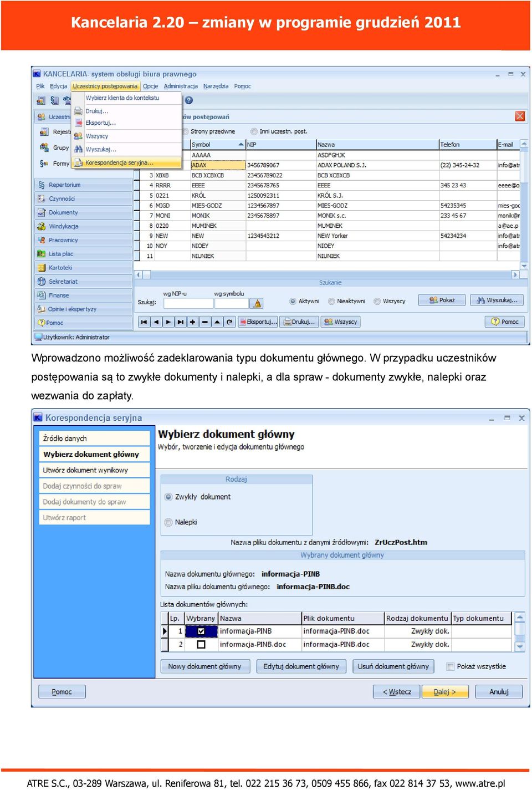Enable the Pokaż wszystkie checkbox
The width and height of the screenshot is (532, 790).
tap(451, 667)
